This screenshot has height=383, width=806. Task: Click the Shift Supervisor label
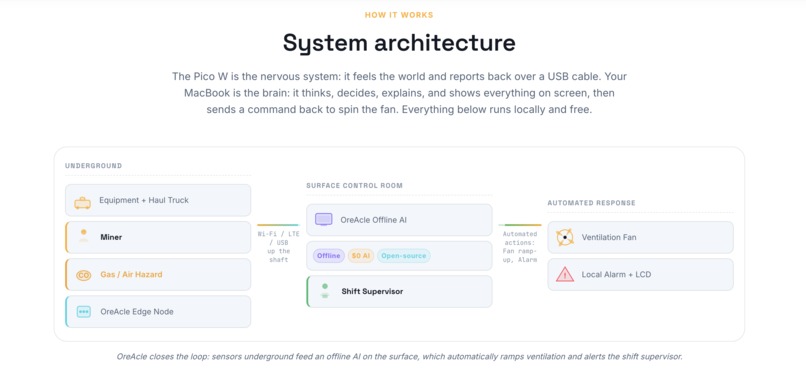(372, 291)
